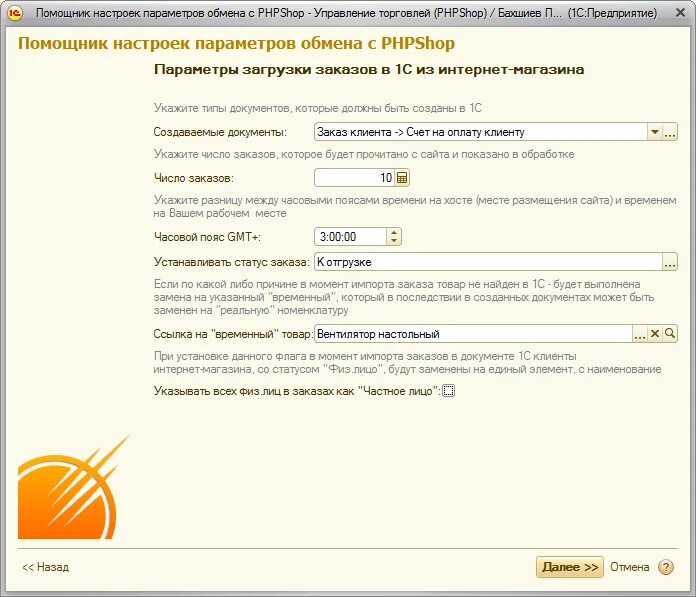Click Вентилятор настольный product field
696x597 pixels.
coord(473,334)
